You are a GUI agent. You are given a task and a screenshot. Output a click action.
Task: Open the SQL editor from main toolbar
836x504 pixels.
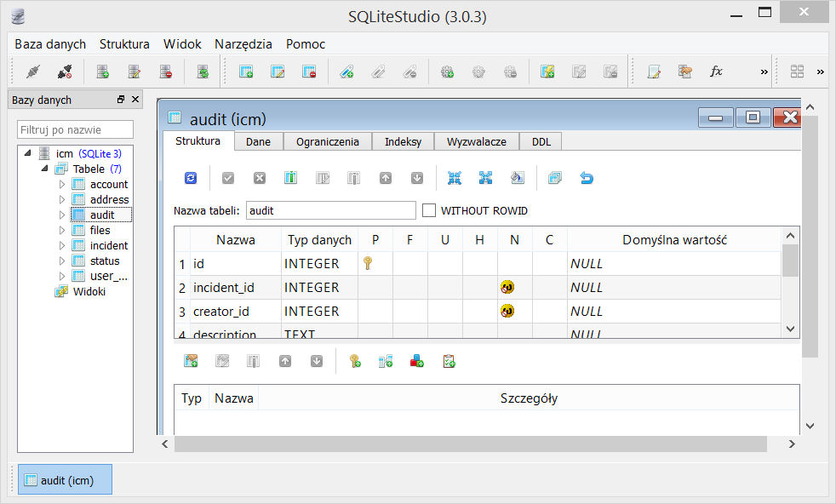654,72
